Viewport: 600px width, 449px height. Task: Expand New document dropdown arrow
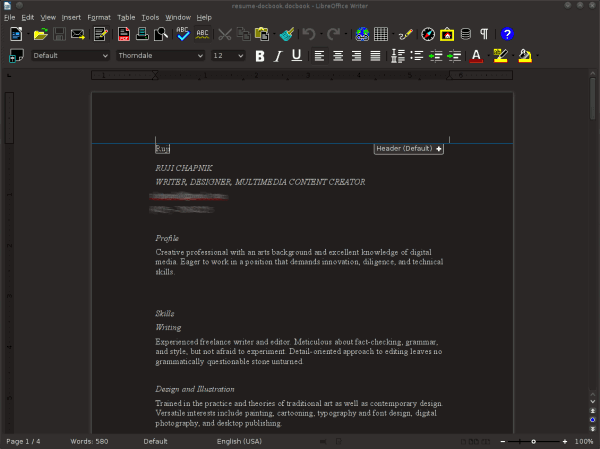[28, 34]
